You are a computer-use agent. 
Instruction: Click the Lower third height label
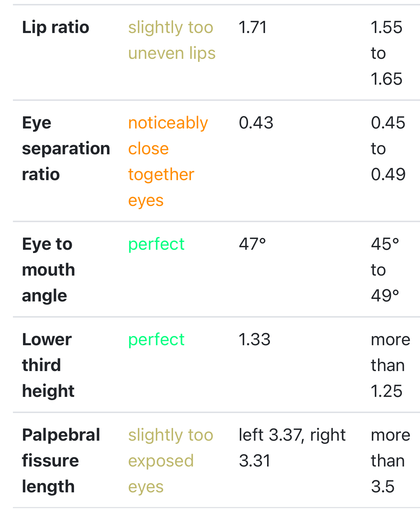[x=48, y=365]
